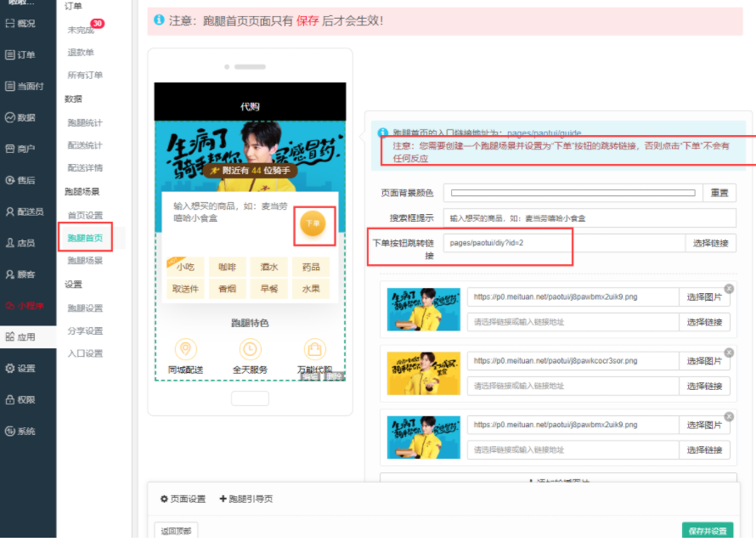Image resolution: width=756 pixels, height=542 pixels.
Task: Edit second carousel link address field
Action: 573,386
